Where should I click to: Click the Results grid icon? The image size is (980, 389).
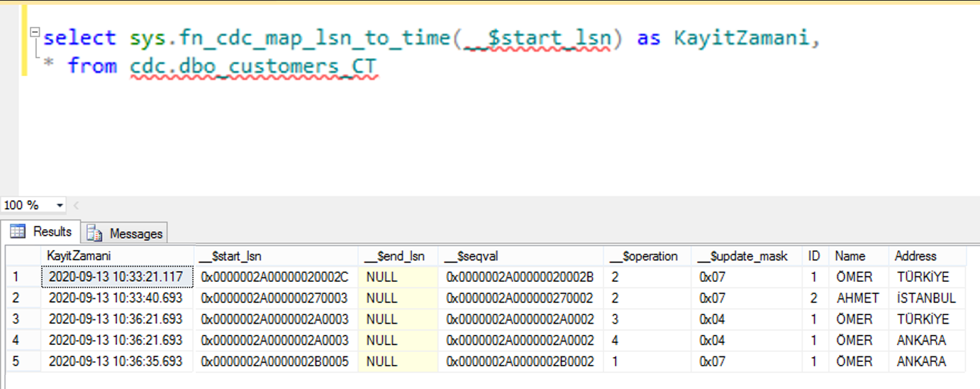(x=18, y=231)
